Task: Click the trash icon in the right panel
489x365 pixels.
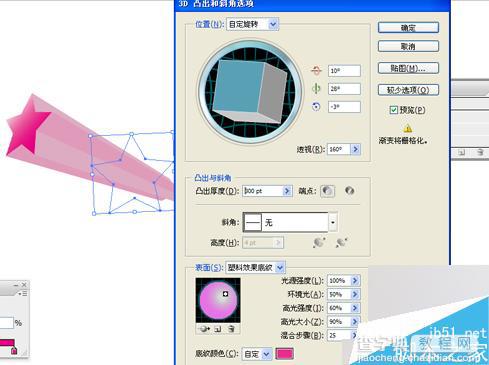Action: pyautogui.click(x=480, y=152)
